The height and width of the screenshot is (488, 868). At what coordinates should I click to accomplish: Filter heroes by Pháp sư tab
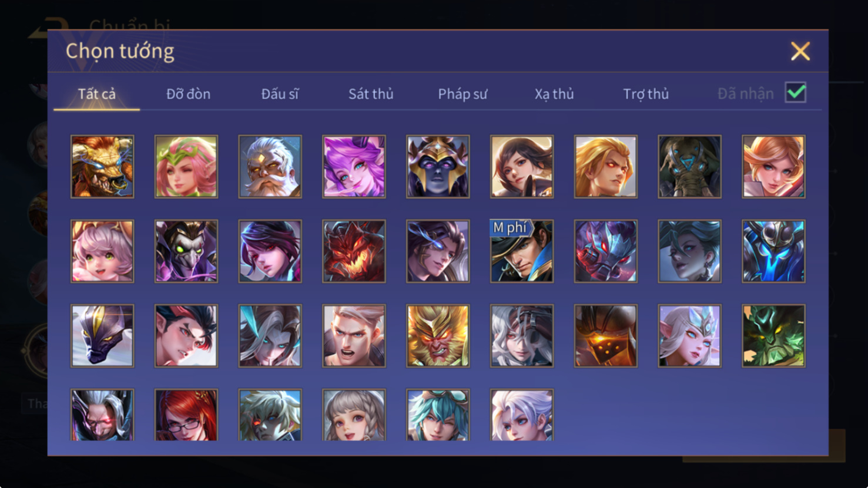(463, 94)
